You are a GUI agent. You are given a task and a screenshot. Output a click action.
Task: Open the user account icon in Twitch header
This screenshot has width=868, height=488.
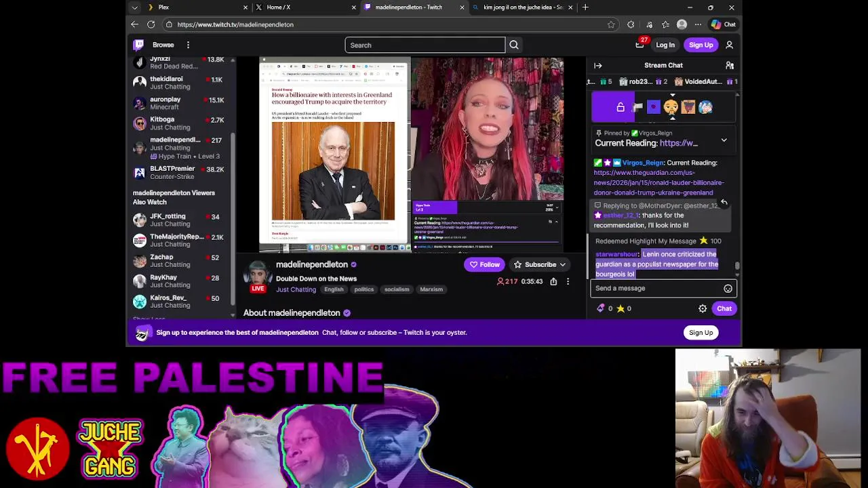[x=730, y=45]
